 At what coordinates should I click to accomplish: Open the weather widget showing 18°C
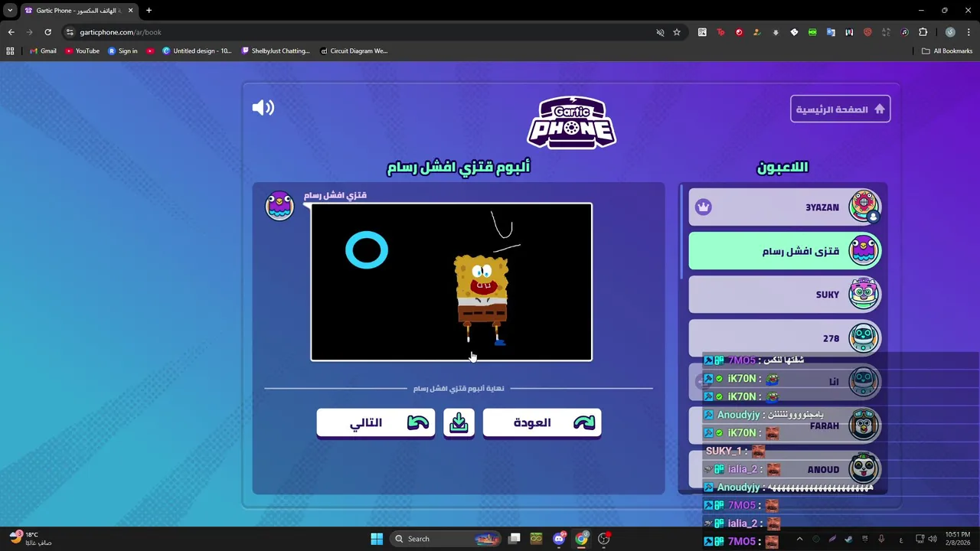pyautogui.click(x=29, y=539)
